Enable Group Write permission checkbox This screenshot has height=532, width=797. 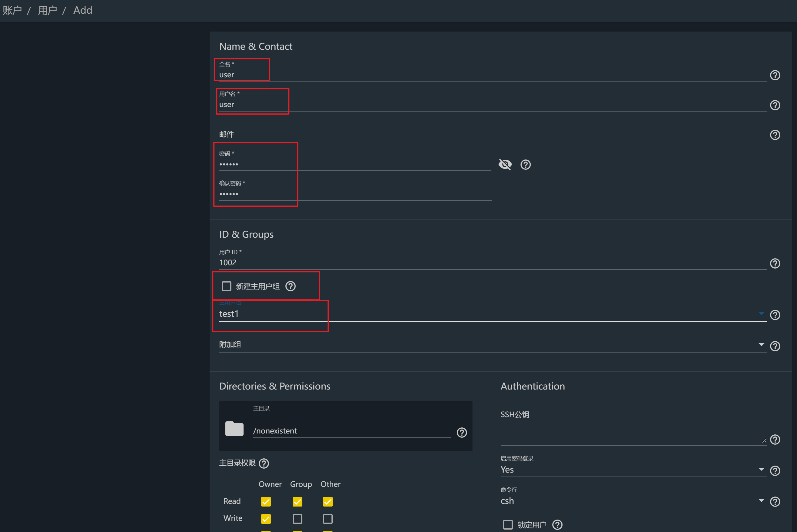(x=297, y=518)
